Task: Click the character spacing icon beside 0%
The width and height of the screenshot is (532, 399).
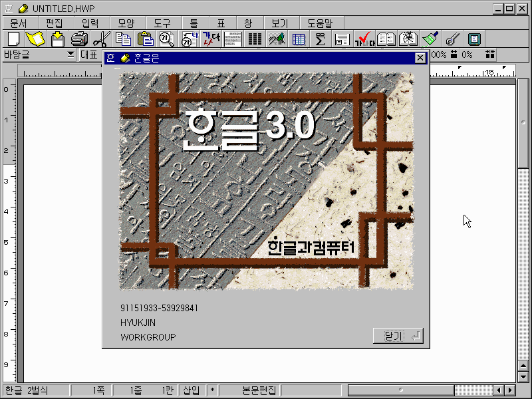Action: coord(489,54)
